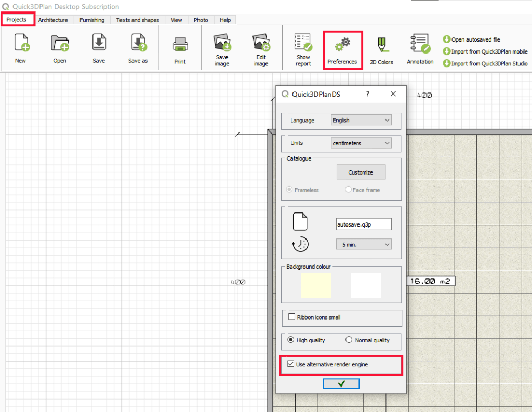This screenshot has width=532, height=412.
Task: Open the autosave interval dropdown 5 min.
Action: (364, 244)
